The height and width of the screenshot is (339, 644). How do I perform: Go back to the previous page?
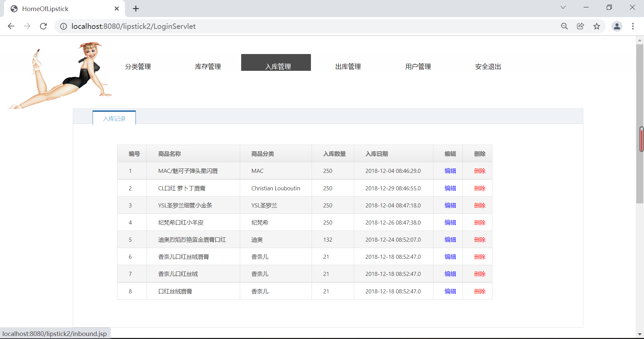(x=11, y=26)
